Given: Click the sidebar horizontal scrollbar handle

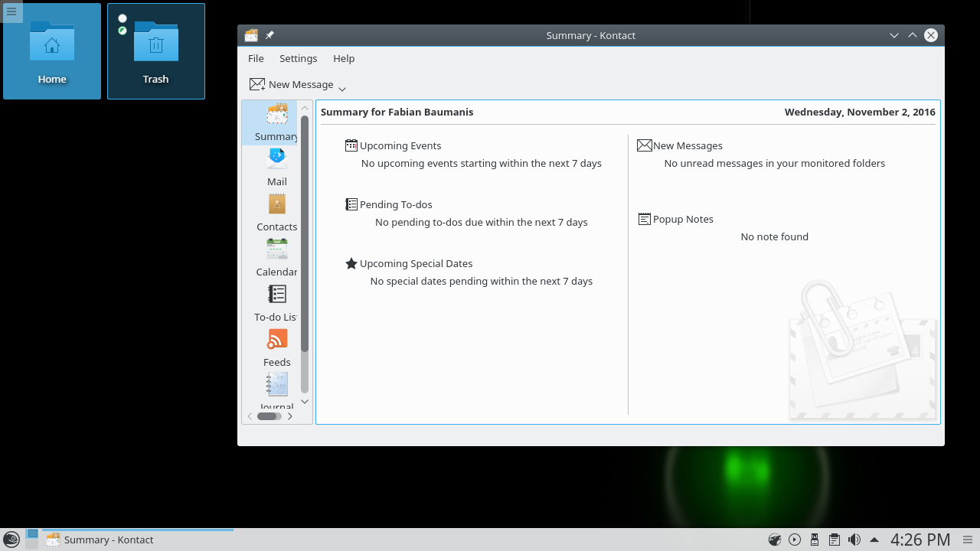Looking at the screenshot, I should [x=268, y=416].
